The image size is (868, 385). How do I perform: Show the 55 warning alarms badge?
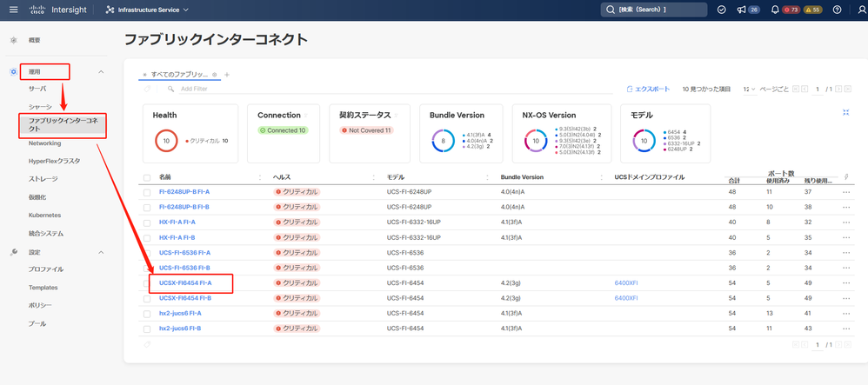pos(812,10)
